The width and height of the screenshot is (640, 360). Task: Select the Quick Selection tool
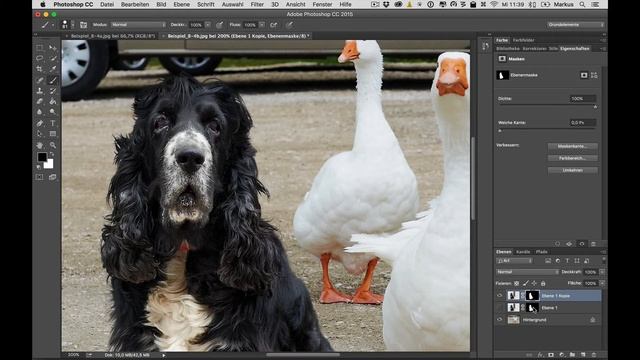(x=53, y=58)
